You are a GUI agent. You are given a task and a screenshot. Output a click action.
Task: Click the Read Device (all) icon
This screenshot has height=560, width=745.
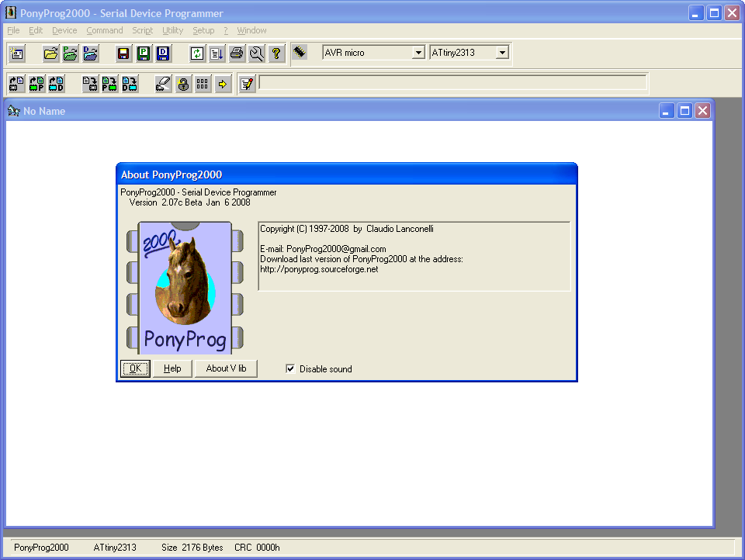click(17, 84)
